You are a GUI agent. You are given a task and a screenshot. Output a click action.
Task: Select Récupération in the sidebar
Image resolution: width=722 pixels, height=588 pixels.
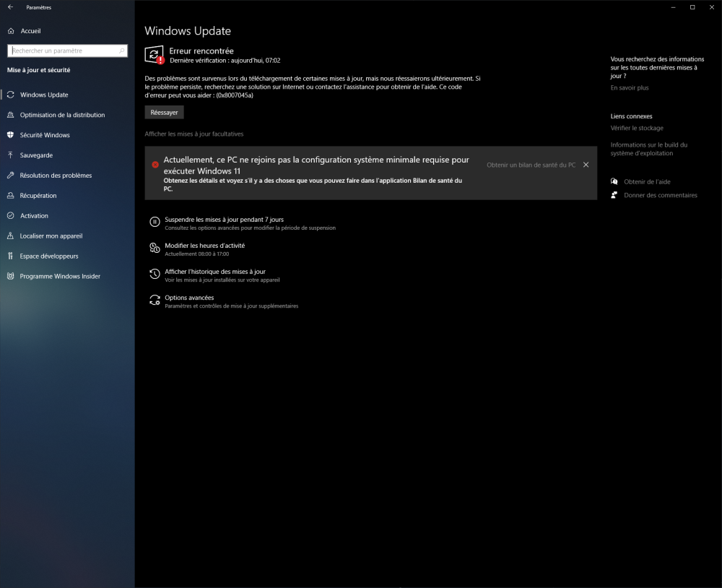[38, 196]
